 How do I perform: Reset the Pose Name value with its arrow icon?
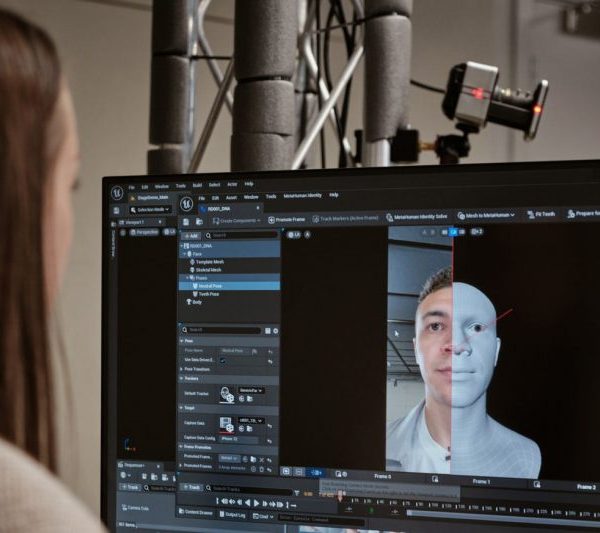tap(270, 352)
